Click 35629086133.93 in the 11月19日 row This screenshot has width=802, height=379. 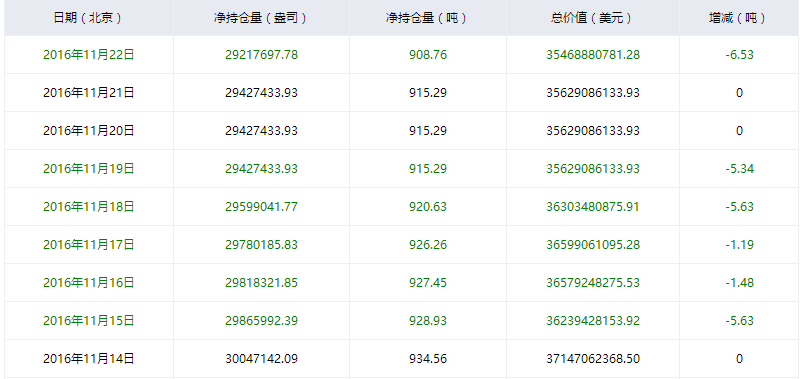point(593,169)
